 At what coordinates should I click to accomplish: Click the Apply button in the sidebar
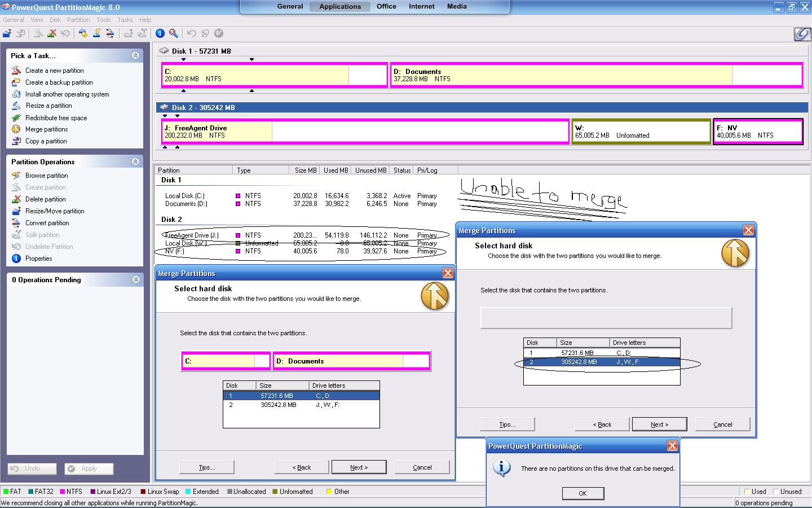pyautogui.click(x=89, y=468)
